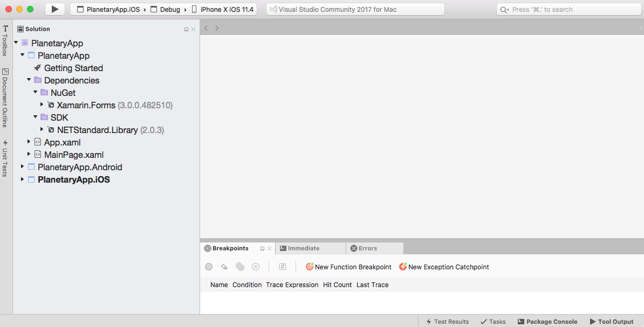Open the Unit Tests side panel
The width and height of the screenshot is (644, 327).
tap(5, 158)
